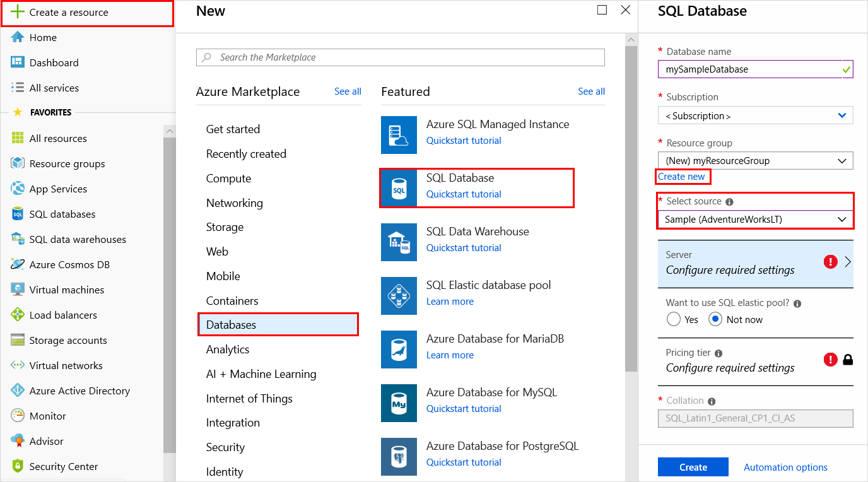Choose Yes for SQL elastic pool

click(x=673, y=319)
